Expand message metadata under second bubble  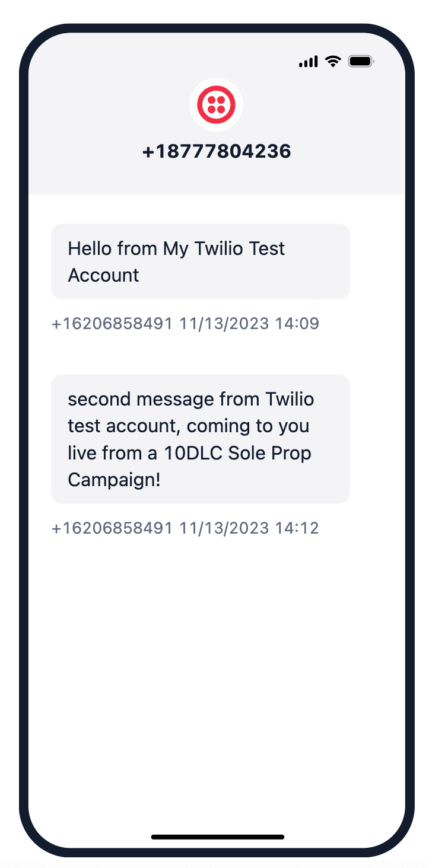[x=185, y=528]
